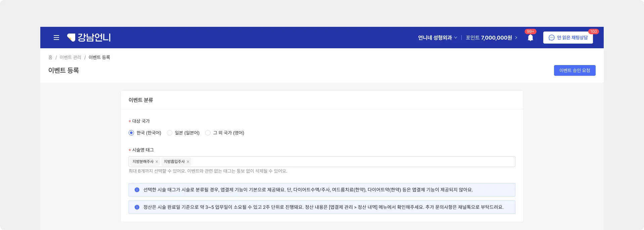Click the 이벤트 승인 요청 button
Screen dimensions: 644x230
[575, 70]
